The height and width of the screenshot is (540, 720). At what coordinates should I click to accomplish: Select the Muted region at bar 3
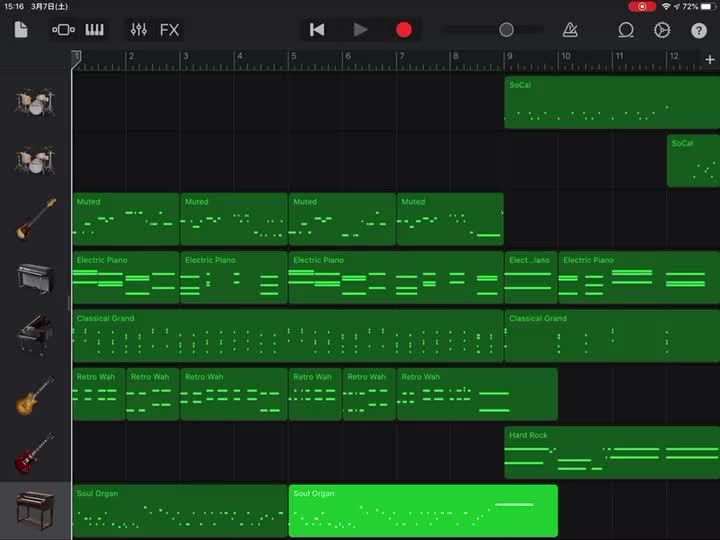click(x=234, y=219)
